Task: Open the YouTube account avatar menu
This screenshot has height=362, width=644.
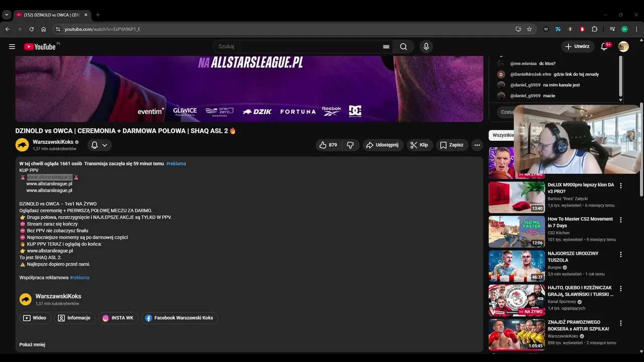Action: click(x=623, y=47)
